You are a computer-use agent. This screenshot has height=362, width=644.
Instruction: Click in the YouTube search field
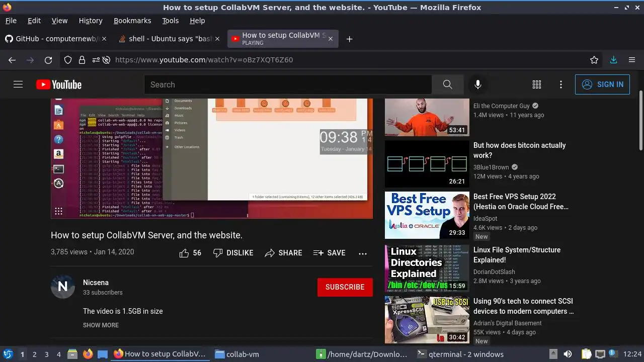[288, 84]
